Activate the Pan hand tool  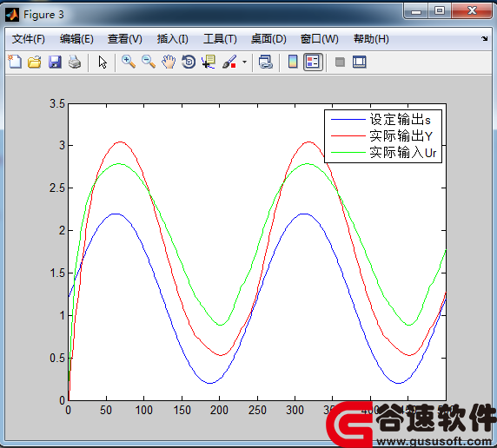[x=169, y=62]
